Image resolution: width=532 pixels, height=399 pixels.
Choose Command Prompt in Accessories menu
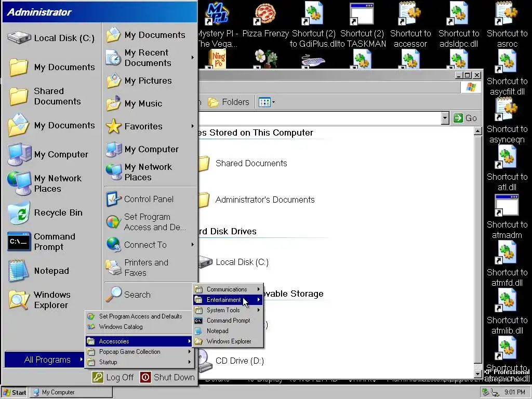(228, 321)
